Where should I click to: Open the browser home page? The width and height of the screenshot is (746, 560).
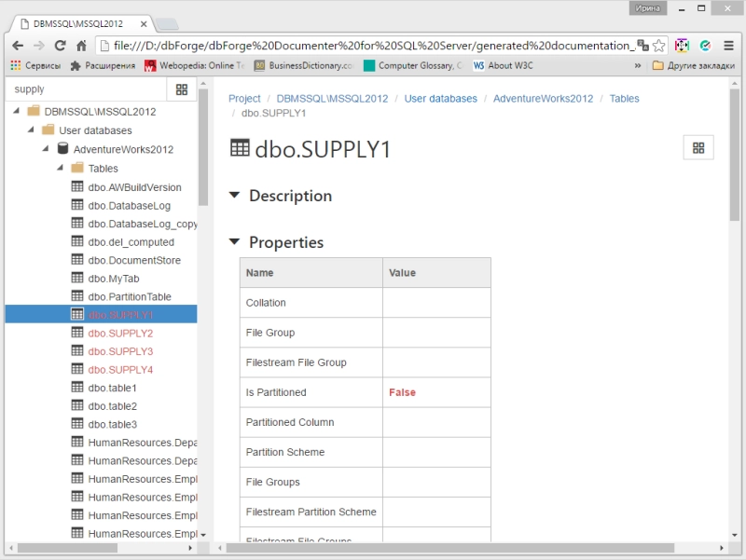point(81,46)
